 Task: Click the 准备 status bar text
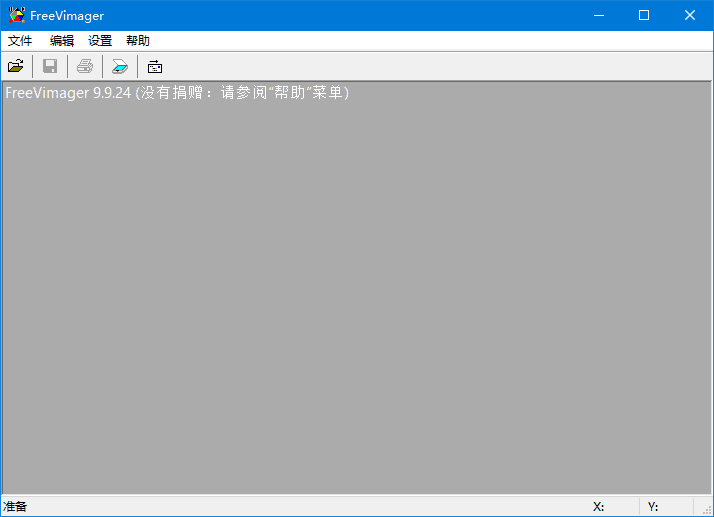(x=15, y=507)
